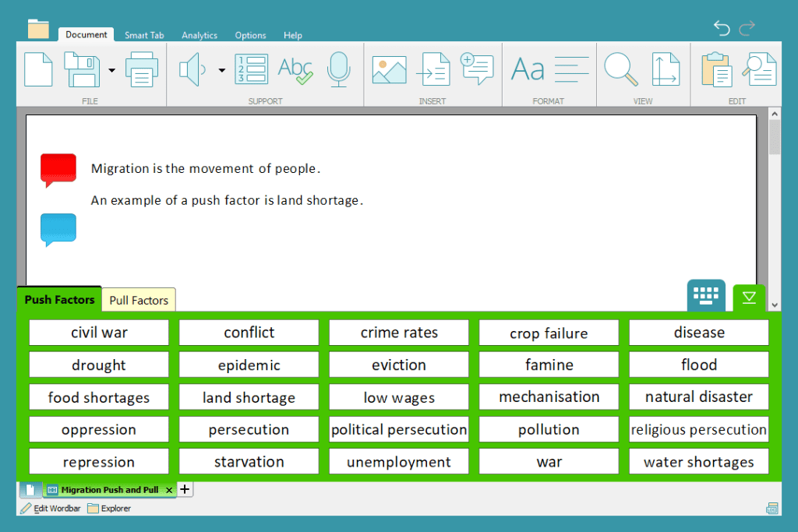Open the Aa font formatting tool
The height and width of the screenshot is (532, 798).
tap(528, 69)
